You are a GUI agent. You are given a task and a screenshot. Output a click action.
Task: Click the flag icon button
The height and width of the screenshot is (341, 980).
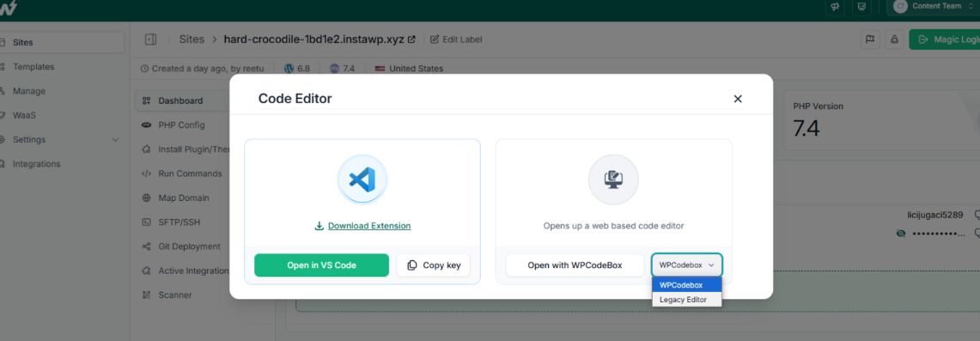[x=869, y=40]
